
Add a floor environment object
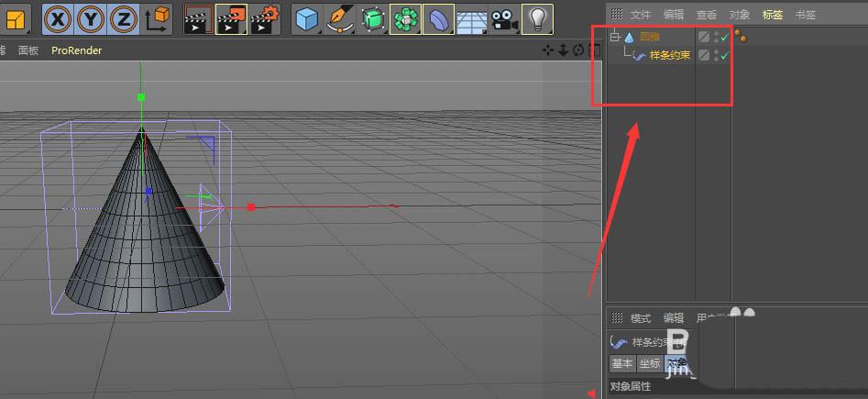click(x=471, y=20)
